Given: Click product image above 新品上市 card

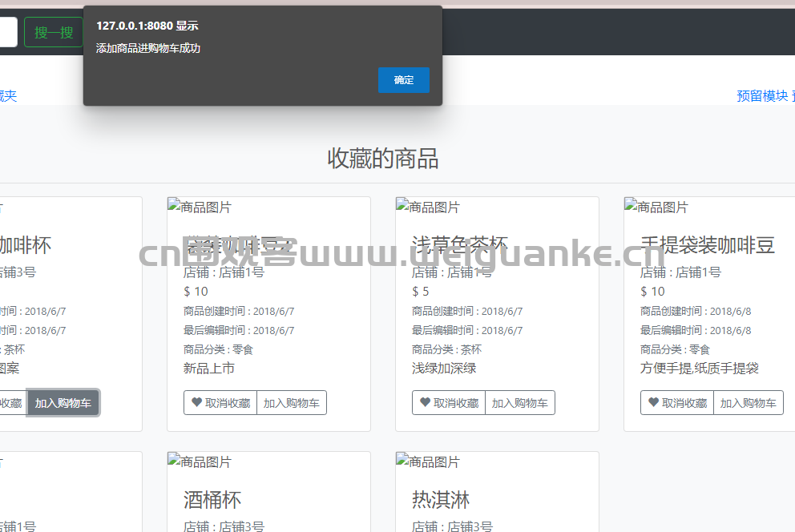Looking at the screenshot, I should (x=200, y=207).
